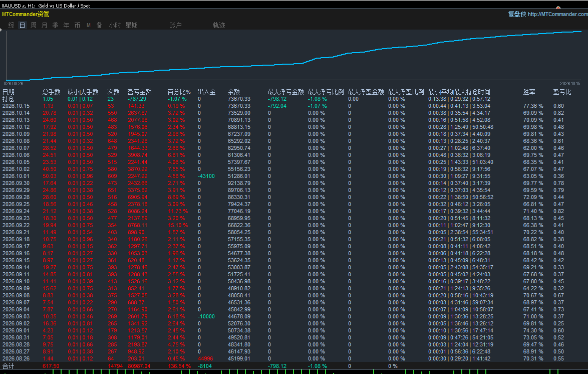
Task: Click the 次数 column header
Action: (113, 92)
